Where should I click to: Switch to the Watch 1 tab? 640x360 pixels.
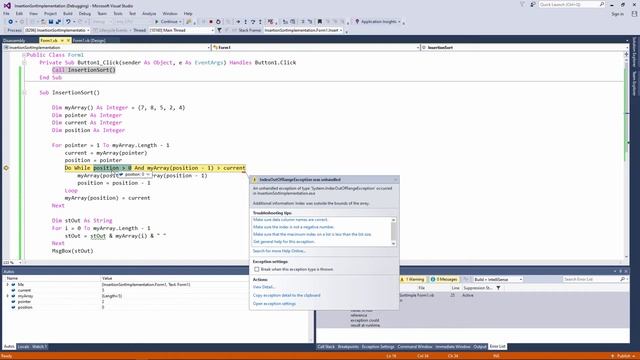tap(40, 347)
